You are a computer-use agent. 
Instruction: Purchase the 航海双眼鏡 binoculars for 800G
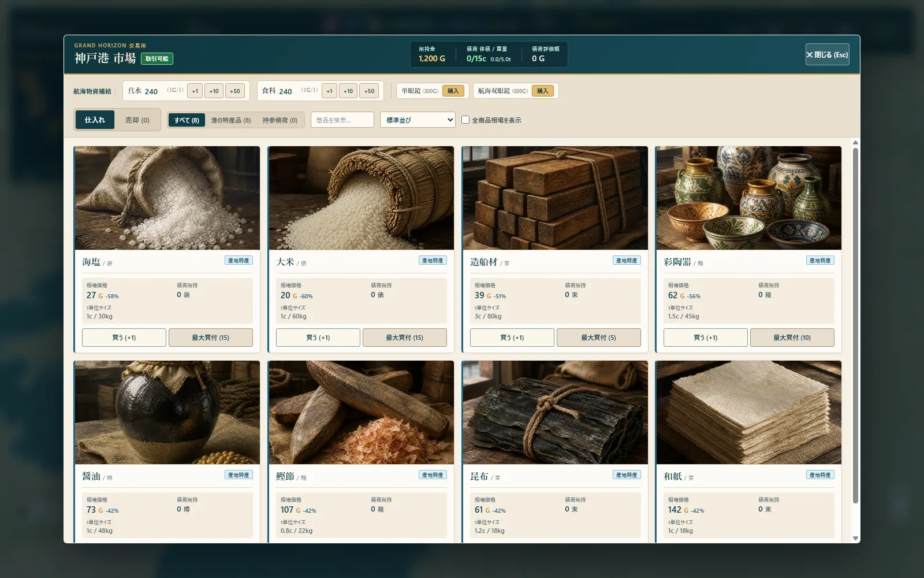coord(542,91)
